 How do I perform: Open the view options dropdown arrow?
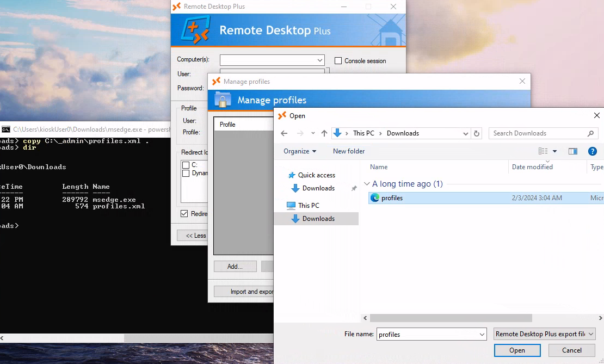pyautogui.click(x=554, y=151)
